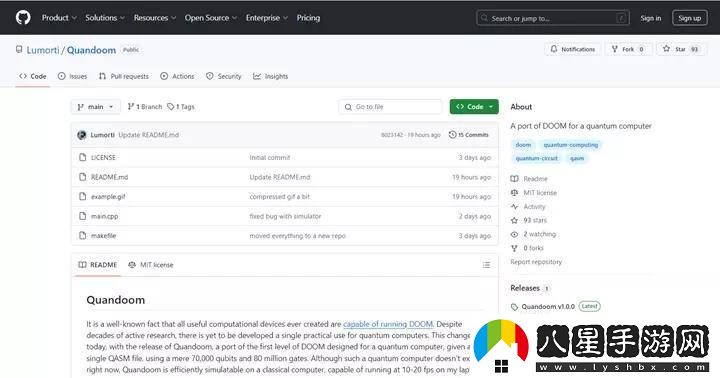Viewport: 720px width, 378px height.
Task: Open the capable of running DOOM link
Action: [388, 324]
